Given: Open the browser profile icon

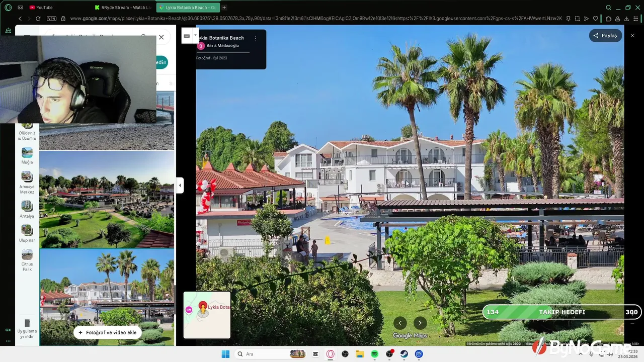Looking at the screenshot, I should [617, 19].
